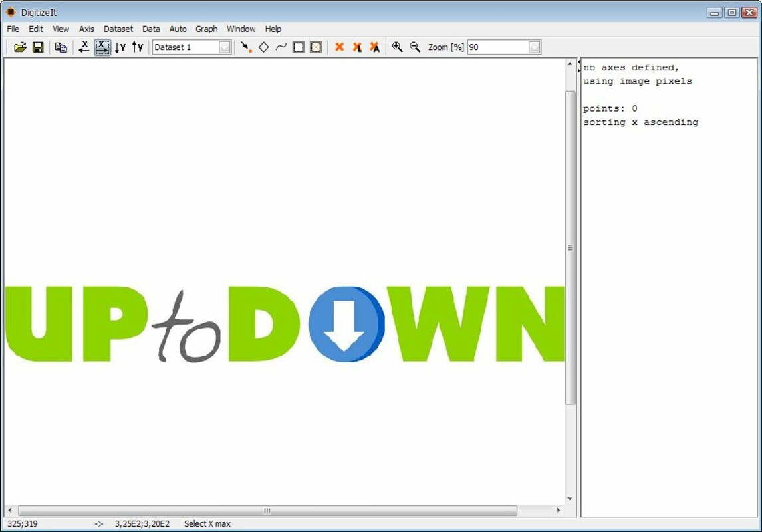Open the Axis menu

pyautogui.click(x=86, y=29)
